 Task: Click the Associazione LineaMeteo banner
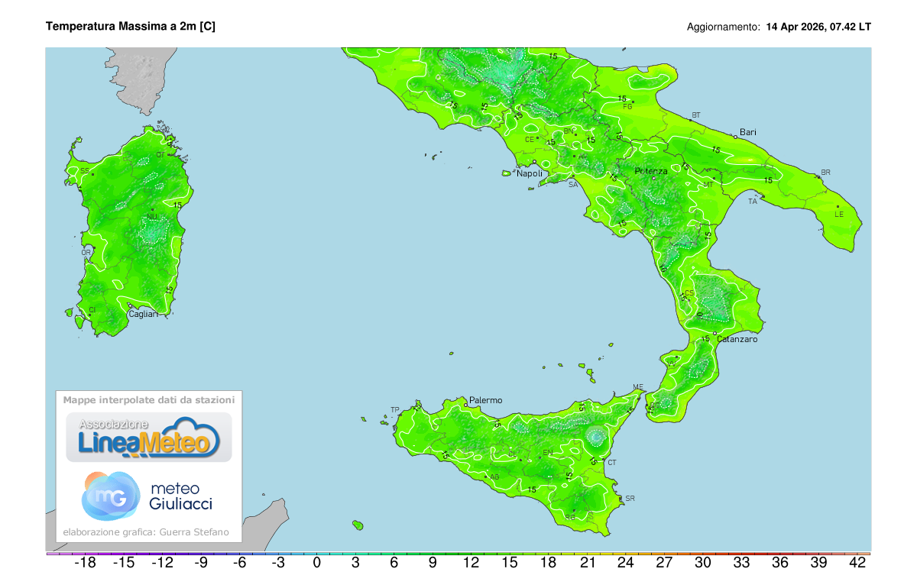point(151,435)
